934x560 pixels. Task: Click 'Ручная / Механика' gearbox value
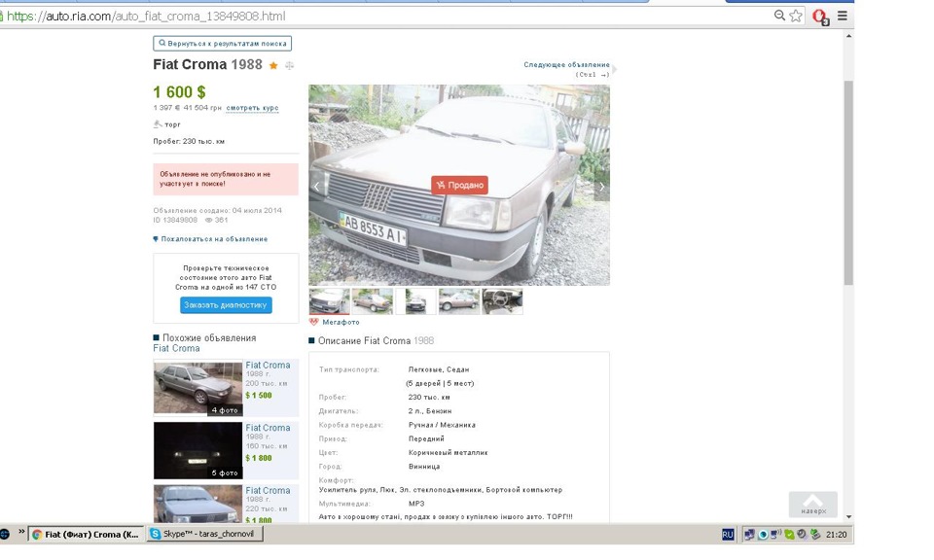coord(442,425)
